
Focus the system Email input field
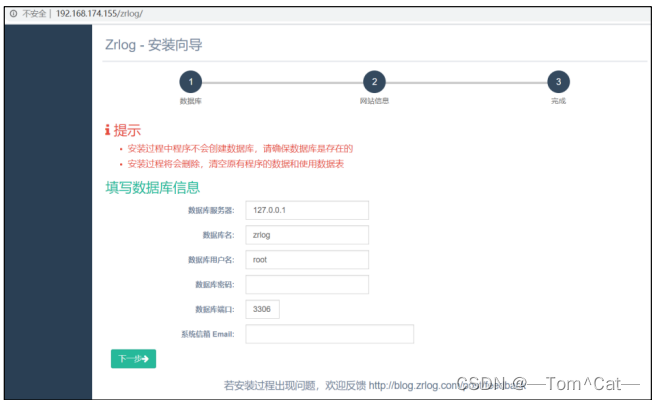pos(330,334)
